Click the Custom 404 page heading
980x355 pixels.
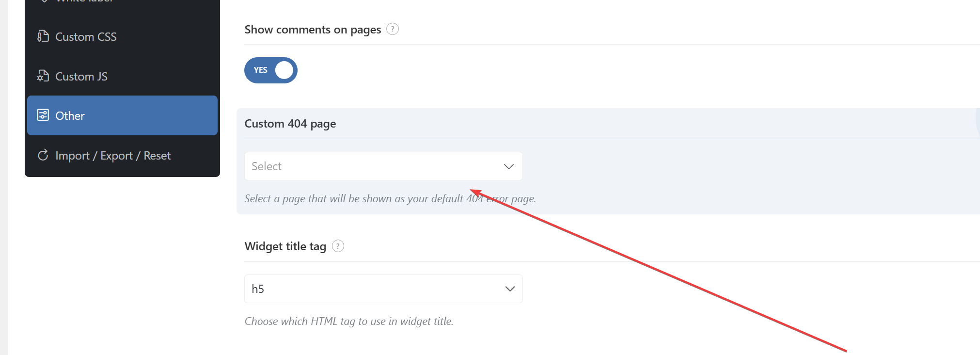click(x=290, y=124)
